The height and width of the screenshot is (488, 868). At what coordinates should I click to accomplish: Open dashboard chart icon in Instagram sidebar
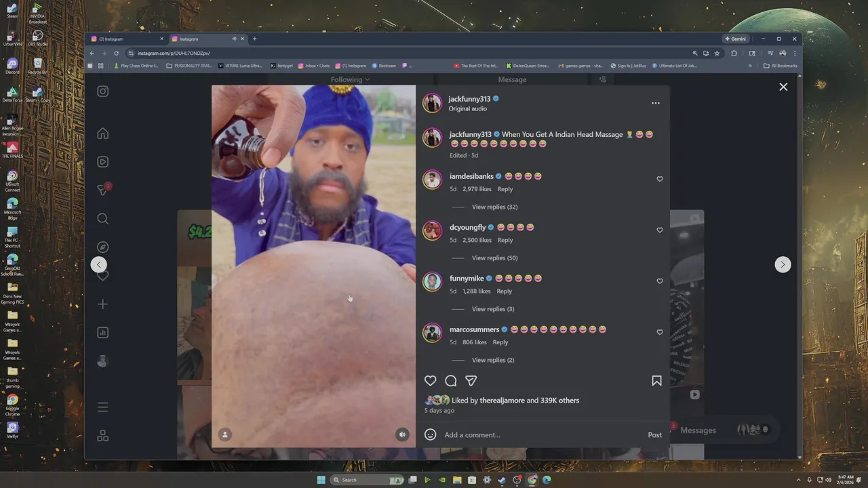(102, 333)
